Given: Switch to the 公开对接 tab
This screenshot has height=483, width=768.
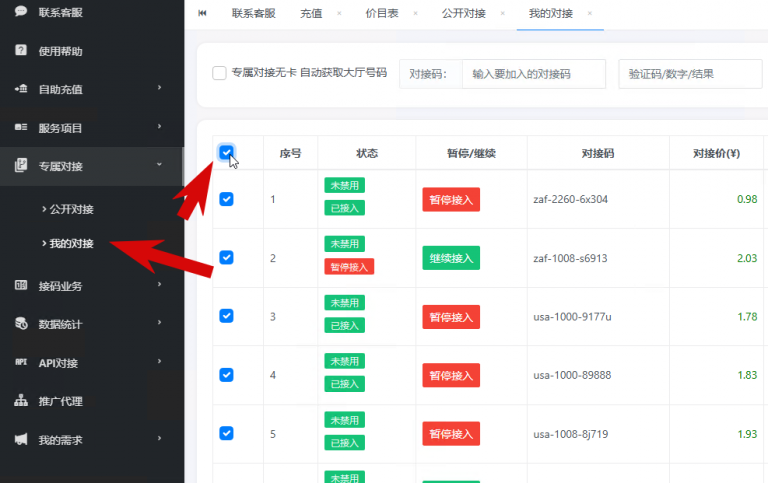Looking at the screenshot, I should tap(464, 13).
